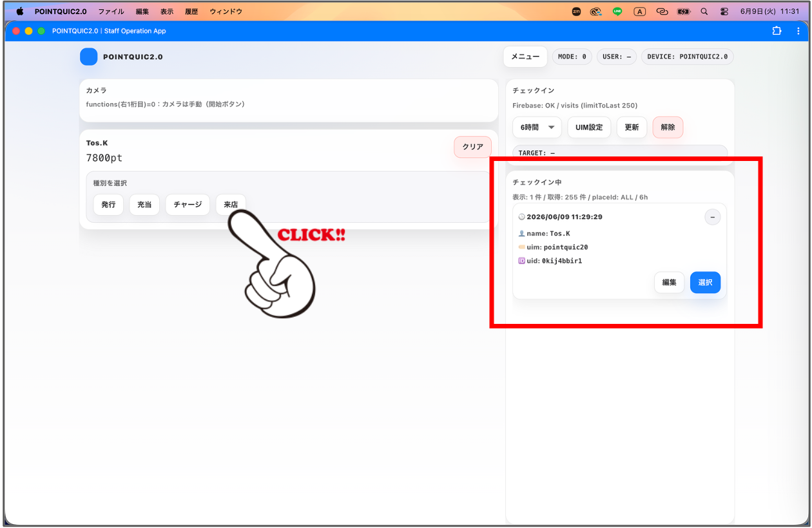
Task: Click the Zoom menu bar icon
Action: click(x=576, y=12)
